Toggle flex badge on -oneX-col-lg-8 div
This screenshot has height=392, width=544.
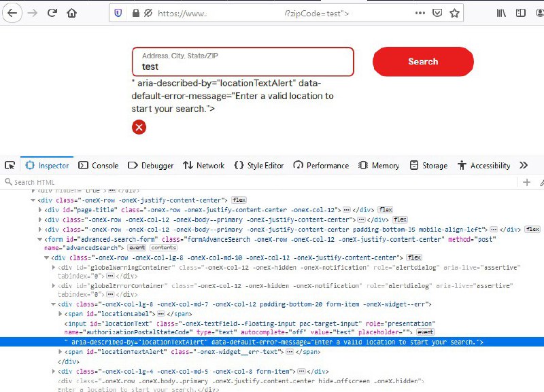[415, 257]
